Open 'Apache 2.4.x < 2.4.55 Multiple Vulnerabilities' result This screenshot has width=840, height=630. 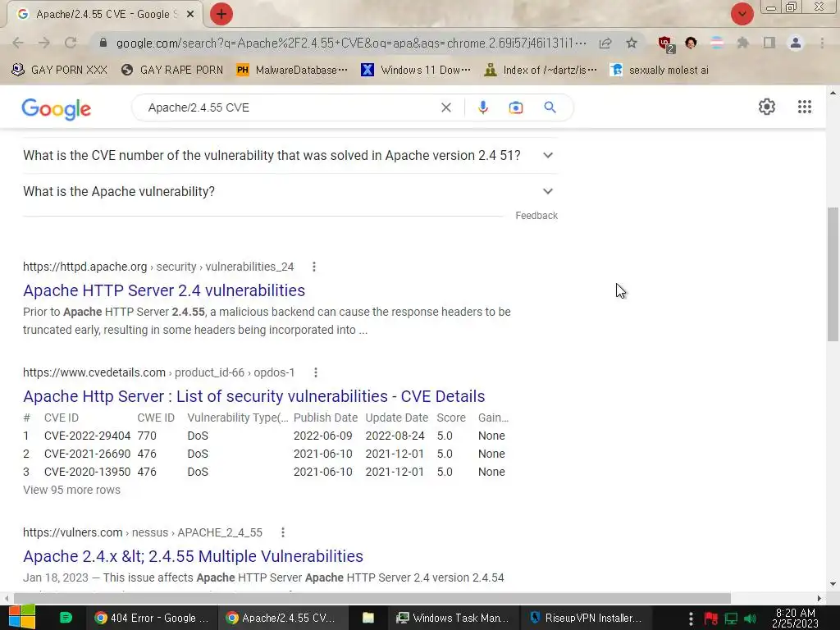193,556
